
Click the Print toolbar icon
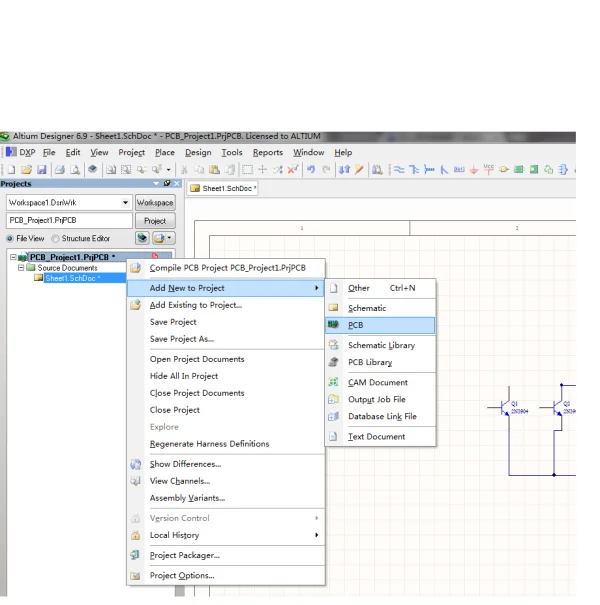(59, 169)
